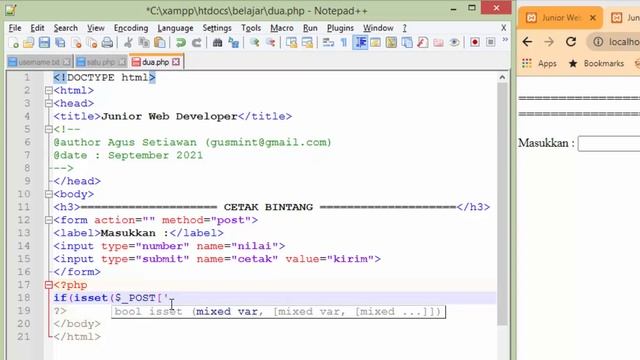This screenshot has width=640, height=360.
Task: Toggle Word Wrap toolbar icon
Action: click(328, 42)
